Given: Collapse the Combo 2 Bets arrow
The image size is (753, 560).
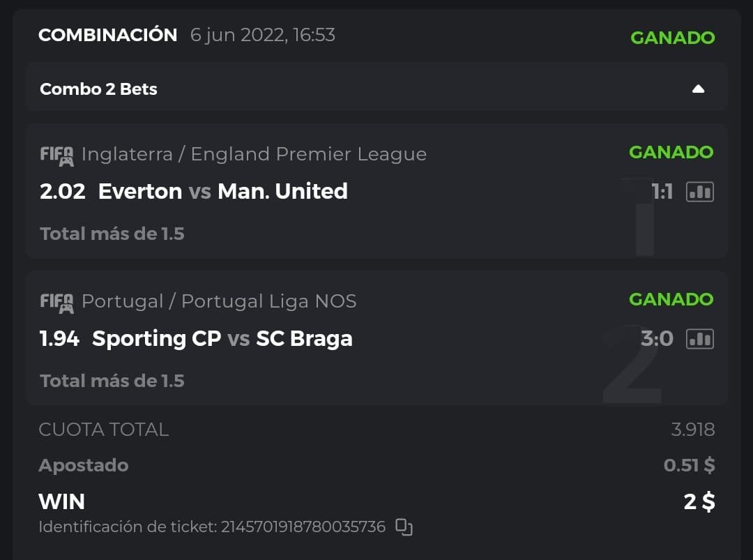Looking at the screenshot, I should coord(698,89).
